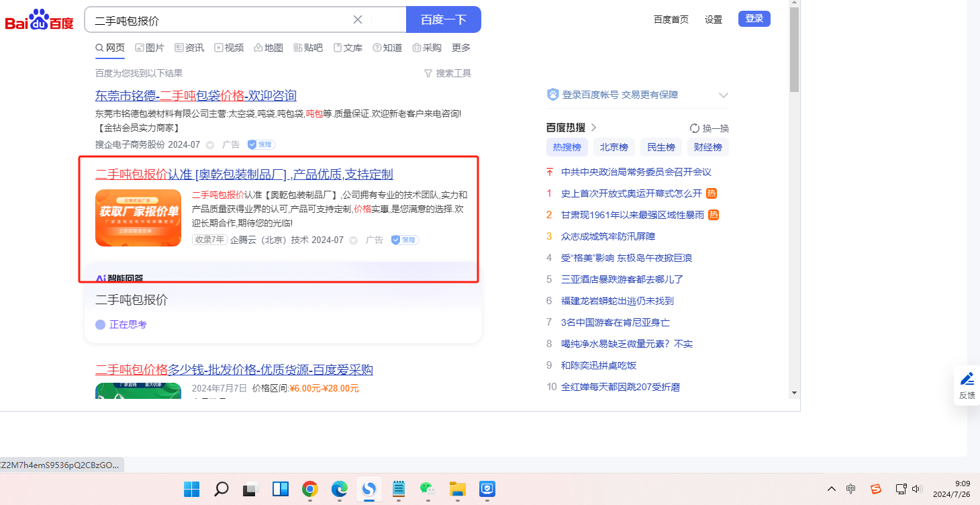Open the 更多 search categories menu

pos(461,48)
